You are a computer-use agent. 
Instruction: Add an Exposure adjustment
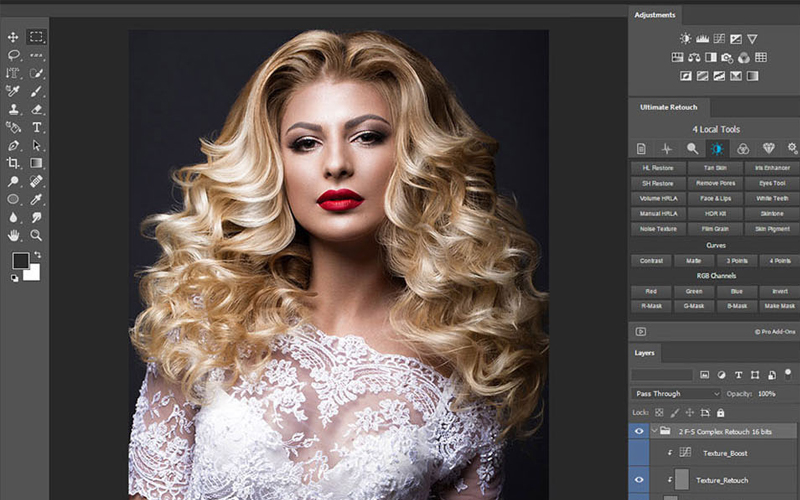pos(736,39)
